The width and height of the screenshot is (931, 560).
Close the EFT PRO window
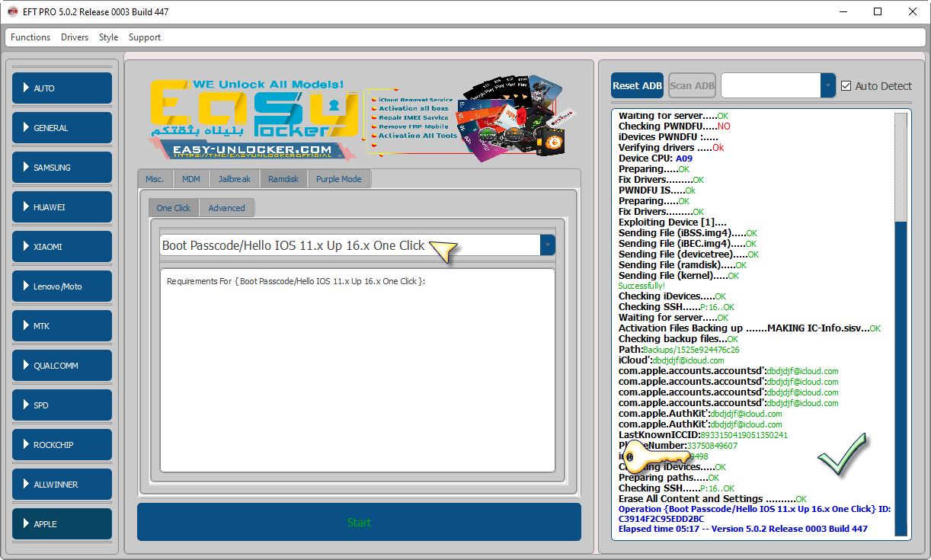(913, 12)
